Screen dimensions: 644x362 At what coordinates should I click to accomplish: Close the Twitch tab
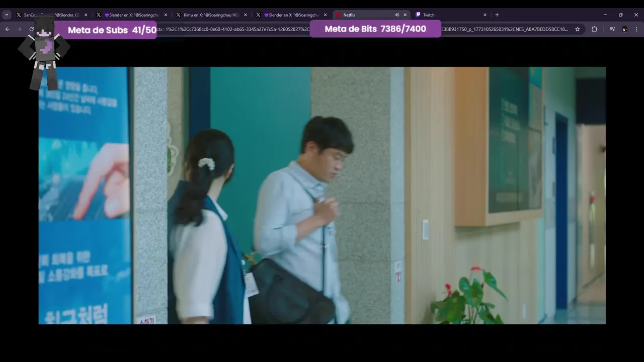coord(485,15)
